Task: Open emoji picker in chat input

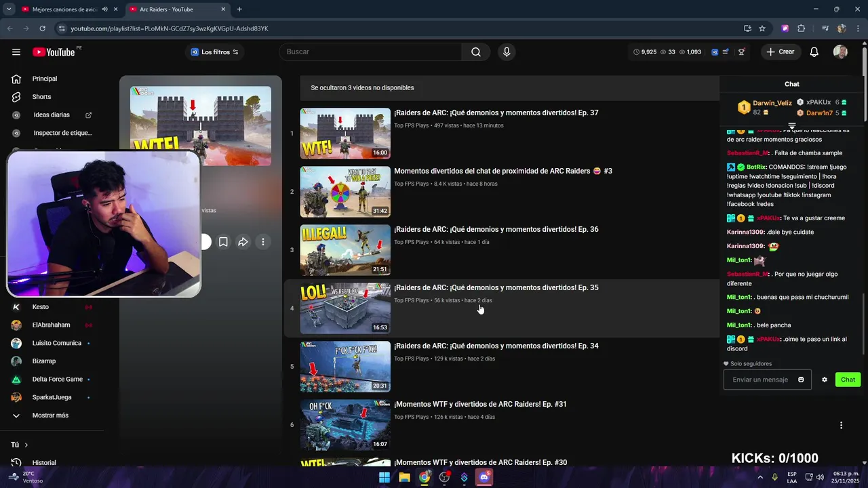Action: click(x=801, y=380)
